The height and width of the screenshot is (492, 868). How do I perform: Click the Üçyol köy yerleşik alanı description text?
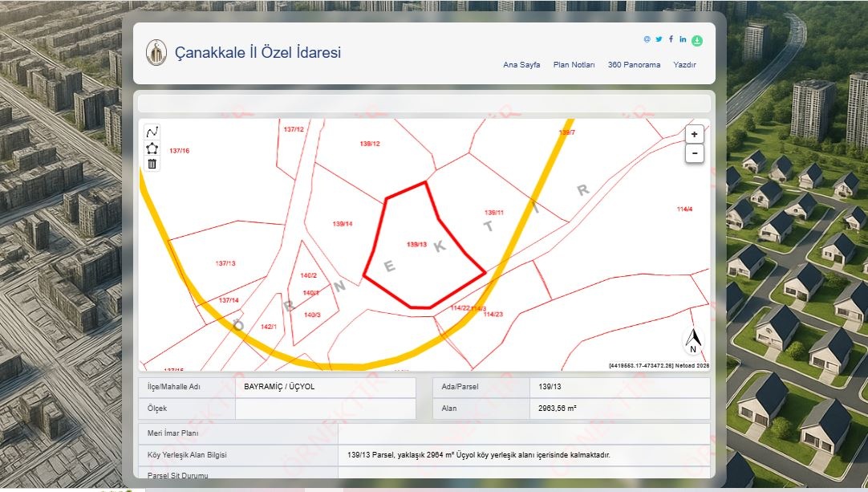point(479,455)
